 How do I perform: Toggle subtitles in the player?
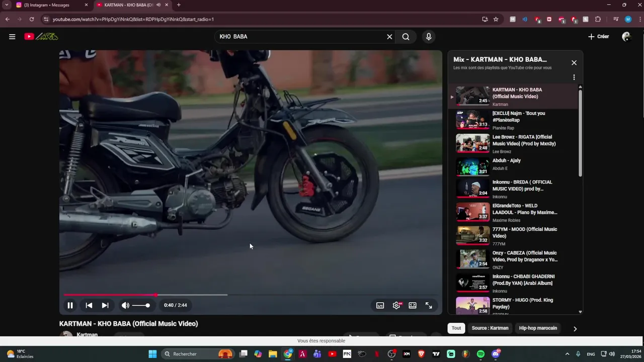(380, 305)
